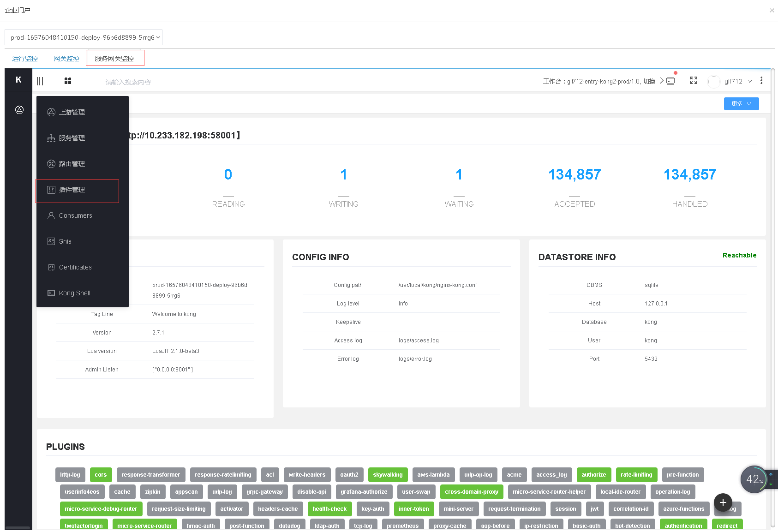Click the fullscreen toggle icon
This screenshot has width=778, height=532.
click(x=693, y=81)
